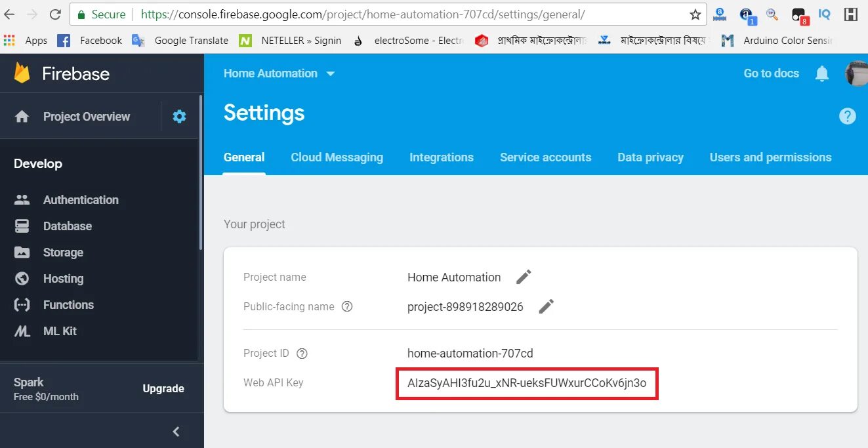The width and height of the screenshot is (868, 448).
Task: Click Project ID help icon
Action: click(302, 354)
